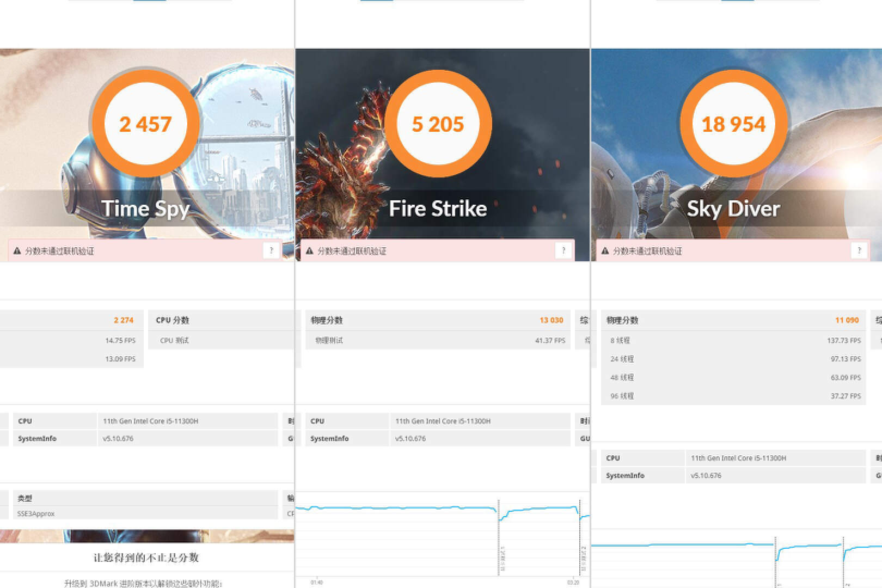Viewport: 882px width, 588px height.
Task: Click the Fire Strike benchmark title
Action: click(x=438, y=209)
